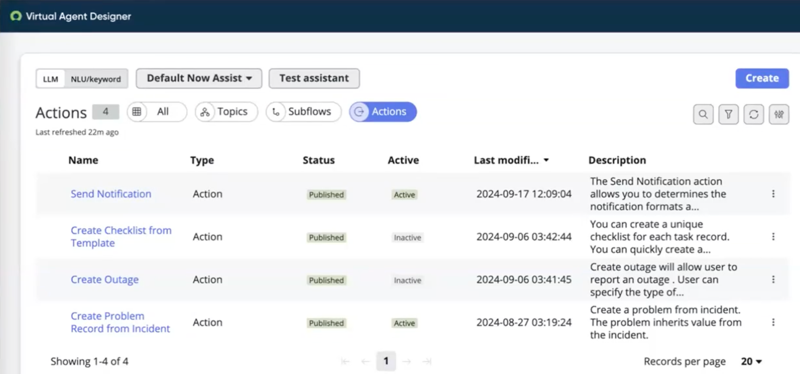Click the 'Showing 1-4 of 4' text

89,362
